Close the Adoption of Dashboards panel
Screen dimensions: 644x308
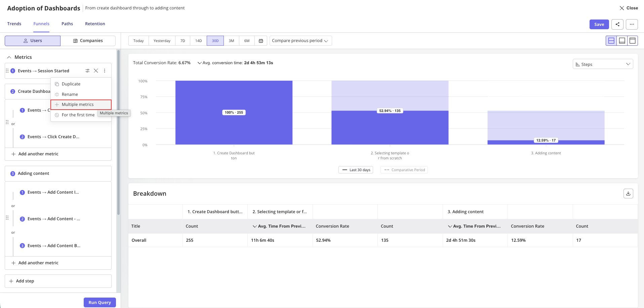629,8
